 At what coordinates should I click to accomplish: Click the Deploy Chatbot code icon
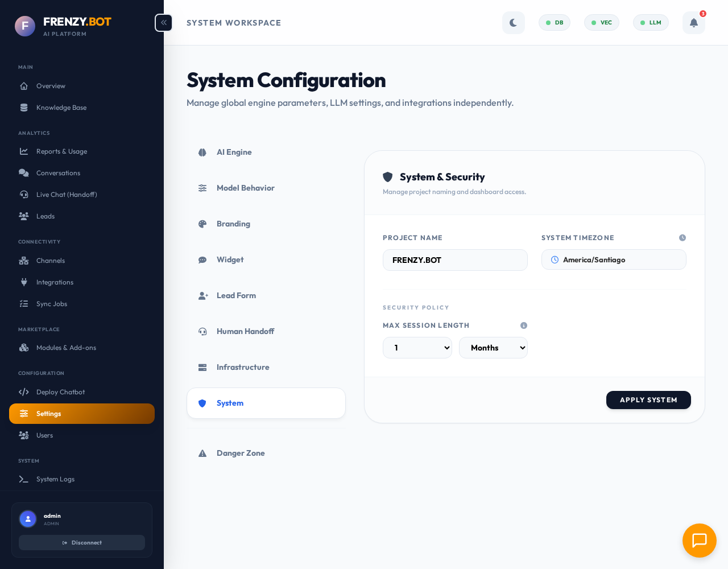[x=23, y=392]
